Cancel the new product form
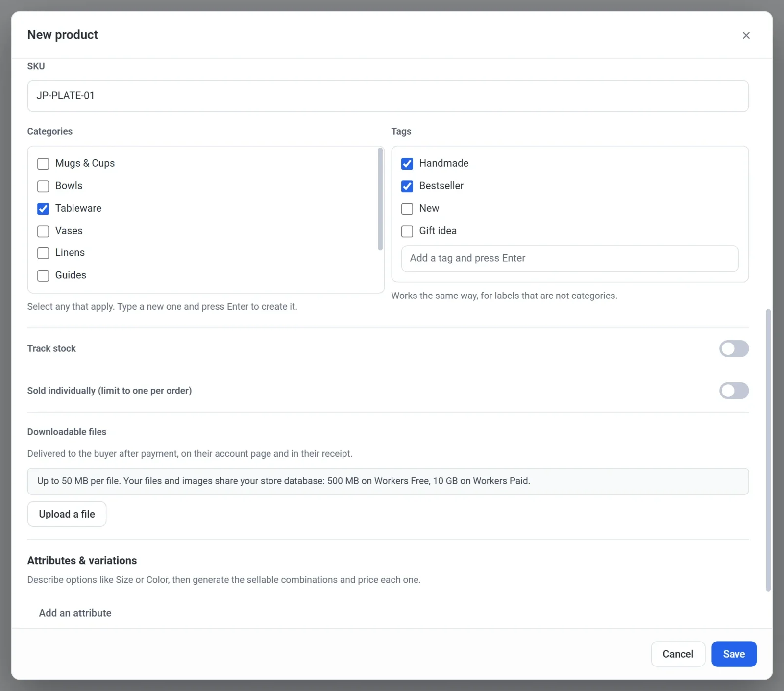 (678, 654)
